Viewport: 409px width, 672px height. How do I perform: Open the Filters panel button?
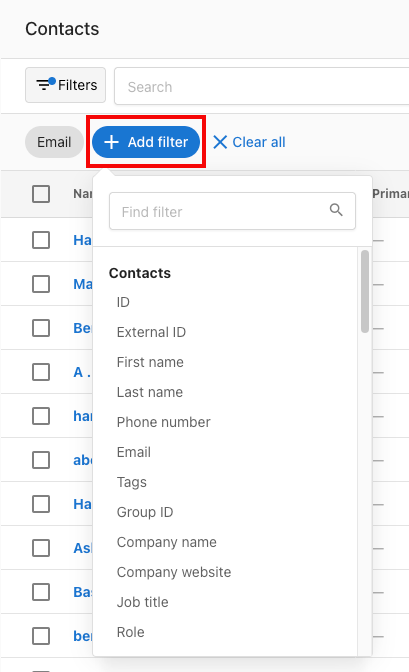[65, 85]
